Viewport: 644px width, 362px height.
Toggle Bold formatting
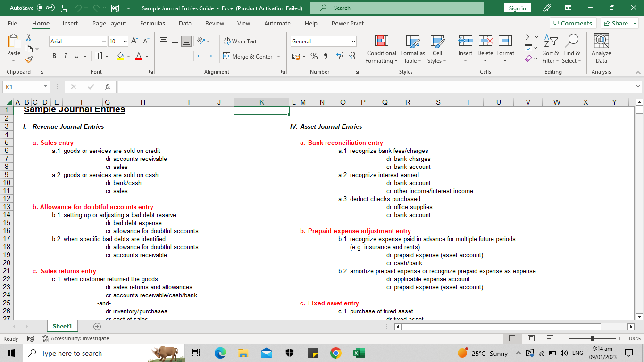pos(54,56)
